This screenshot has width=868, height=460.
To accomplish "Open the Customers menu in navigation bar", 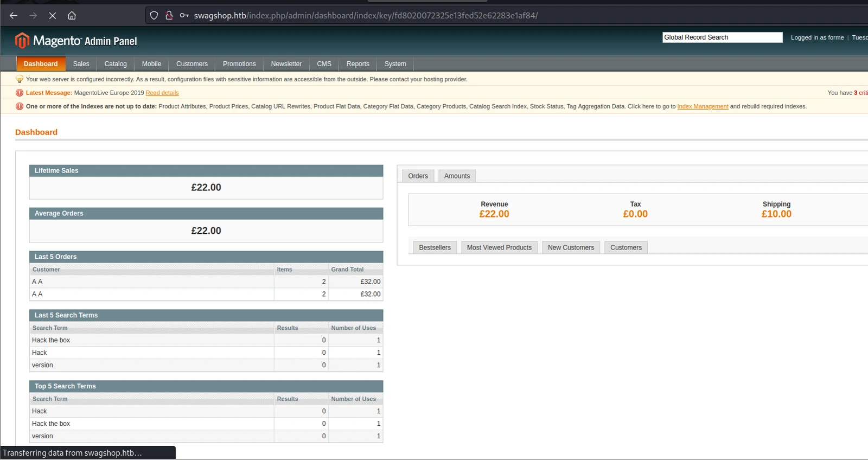I will (x=192, y=64).
